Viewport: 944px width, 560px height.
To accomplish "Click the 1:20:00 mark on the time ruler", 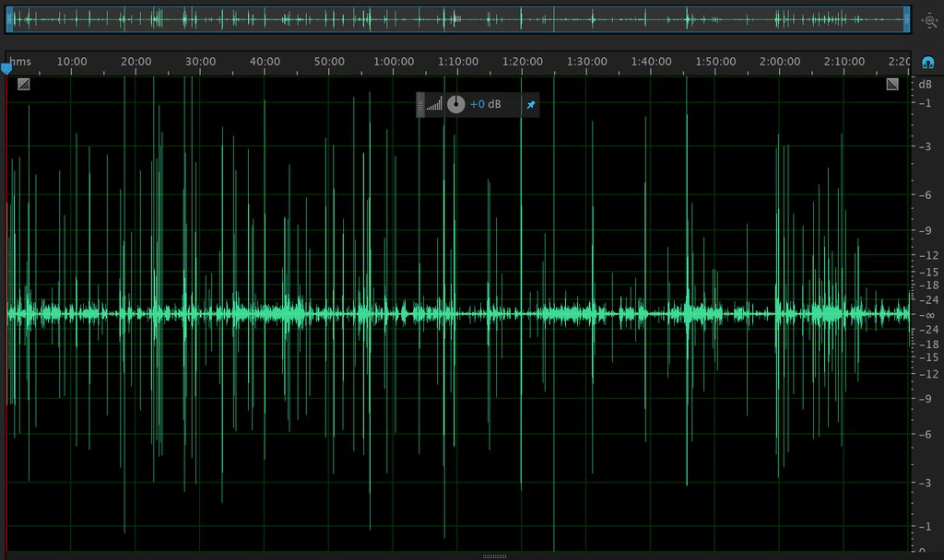I will point(523,62).
